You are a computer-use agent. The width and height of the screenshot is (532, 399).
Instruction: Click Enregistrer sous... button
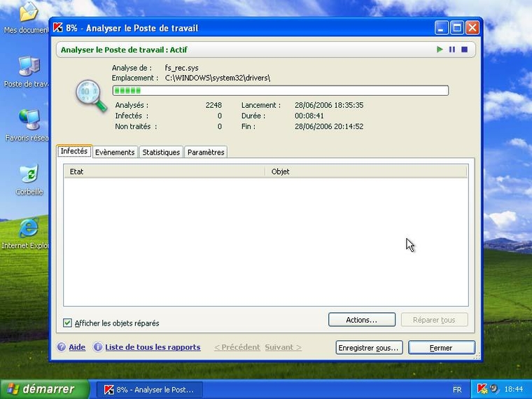[369, 348]
